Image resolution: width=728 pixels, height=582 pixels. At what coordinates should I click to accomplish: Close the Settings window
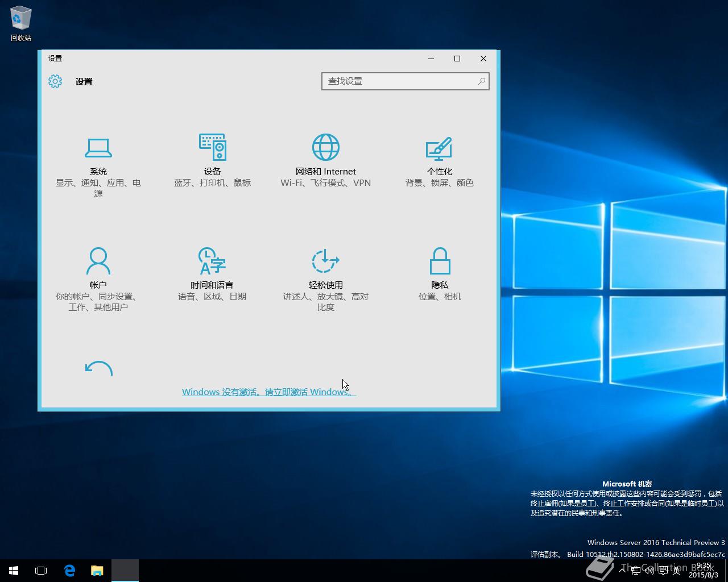(483, 59)
